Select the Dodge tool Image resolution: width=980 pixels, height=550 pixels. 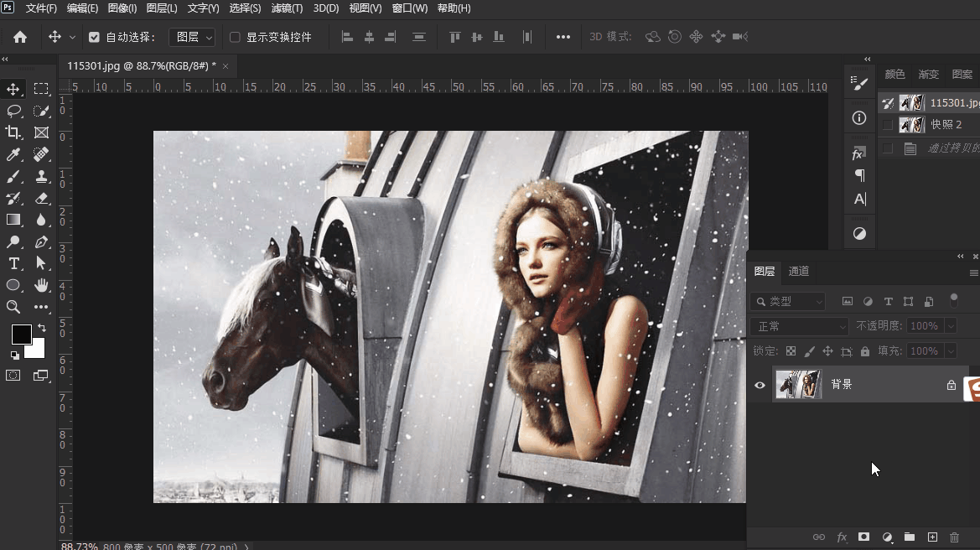point(13,241)
